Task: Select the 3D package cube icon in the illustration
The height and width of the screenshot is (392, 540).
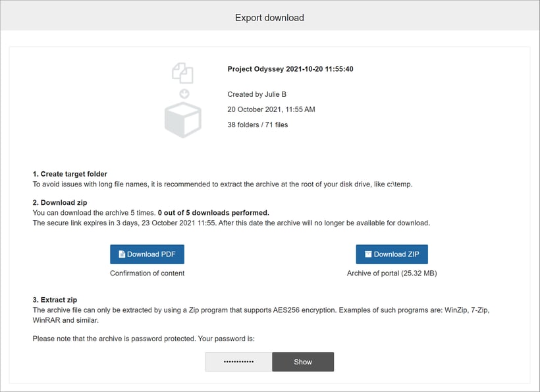Action: pyautogui.click(x=182, y=119)
